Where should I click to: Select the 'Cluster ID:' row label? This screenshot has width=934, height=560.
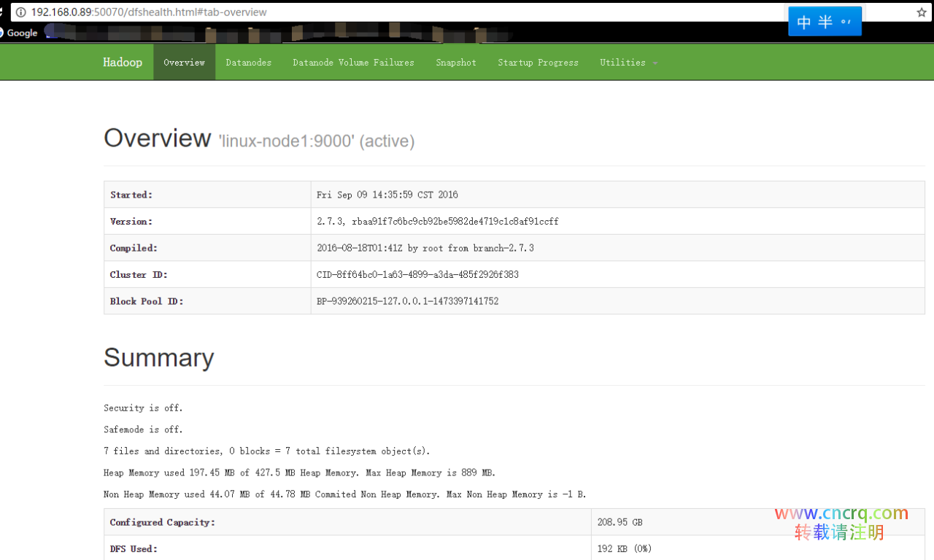pos(139,275)
